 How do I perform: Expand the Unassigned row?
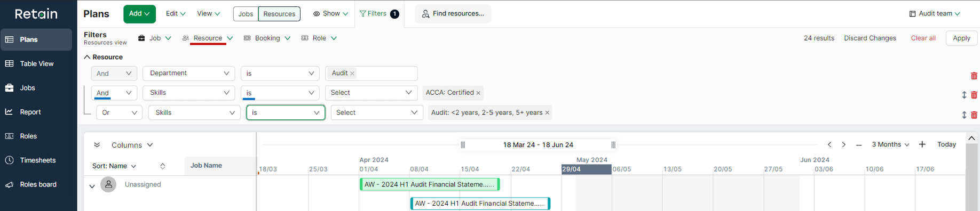92,186
